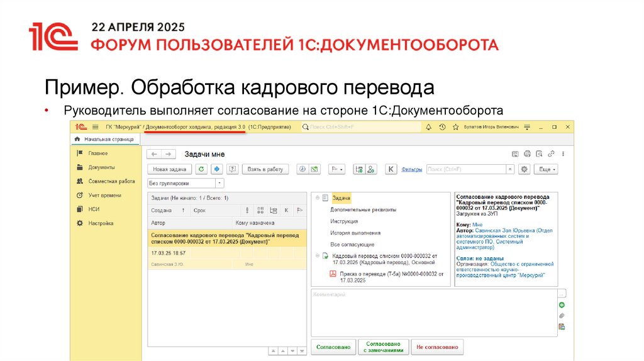
Task: Select Все согласующие tree item
Action: (352, 245)
